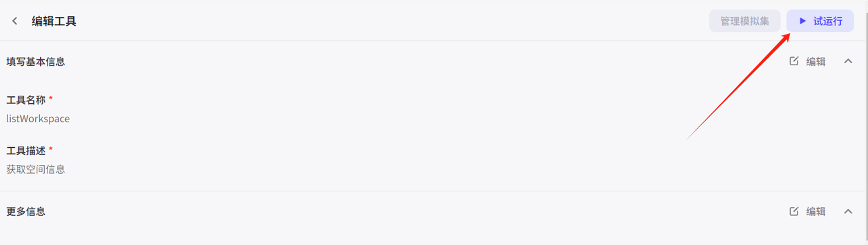The image size is (868, 245).
Task: Click the listWorkspace tool name value
Action: (38, 119)
